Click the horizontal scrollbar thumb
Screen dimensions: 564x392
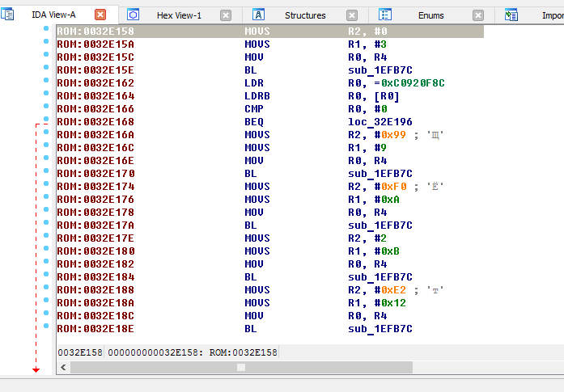click(x=240, y=367)
